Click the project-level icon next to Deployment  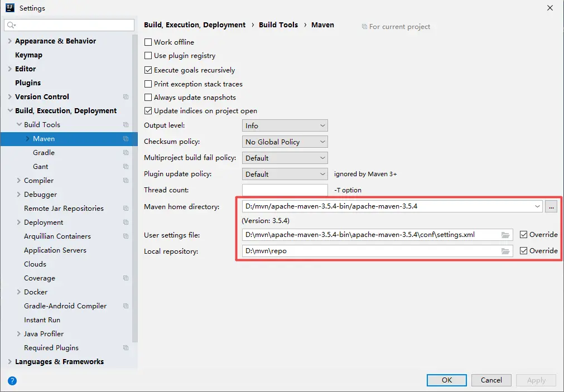point(126,222)
